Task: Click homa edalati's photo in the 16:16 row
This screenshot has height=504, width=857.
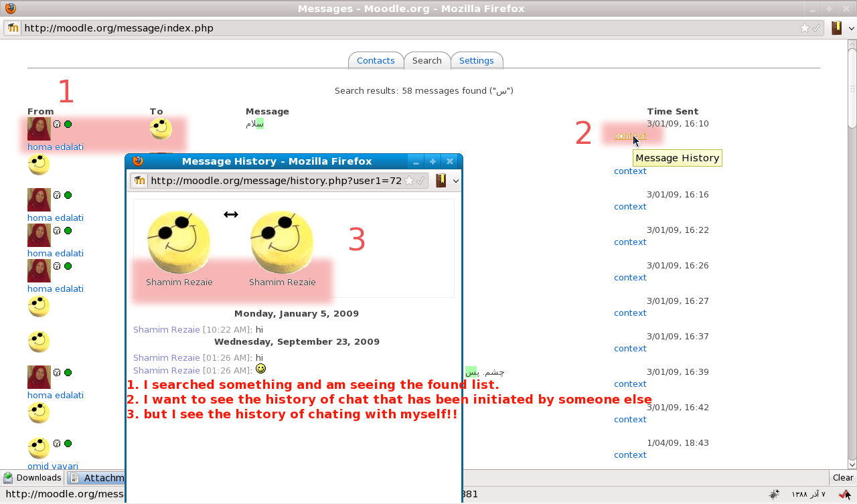Action: point(39,200)
